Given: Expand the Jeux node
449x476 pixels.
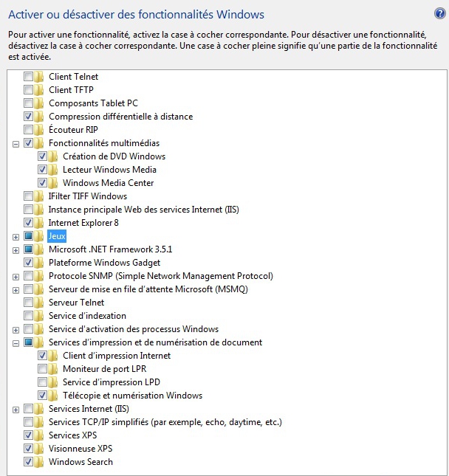Looking at the screenshot, I should pyautogui.click(x=16, y=237).
